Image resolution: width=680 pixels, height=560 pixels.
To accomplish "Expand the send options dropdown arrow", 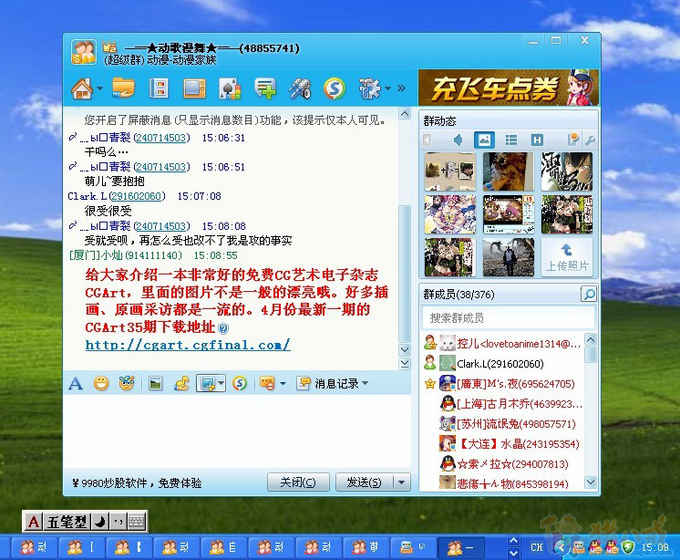I will click(401, 482).
